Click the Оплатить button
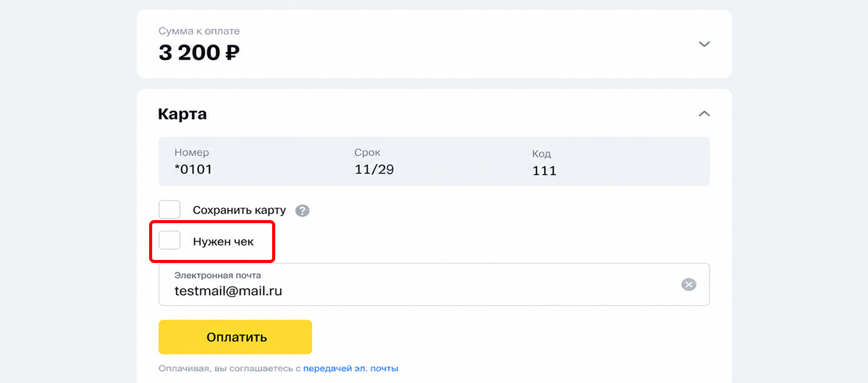 point(235,337)
